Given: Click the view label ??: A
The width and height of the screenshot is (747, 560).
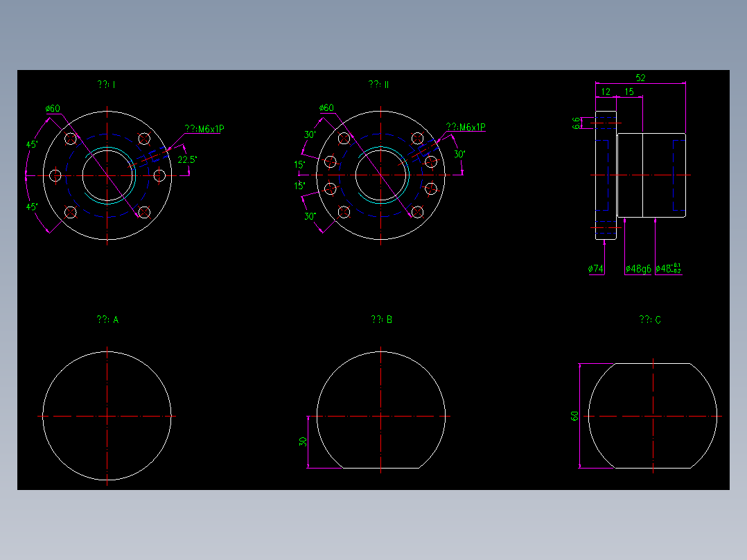Looking at the screenshot, I should coord(108,320).
